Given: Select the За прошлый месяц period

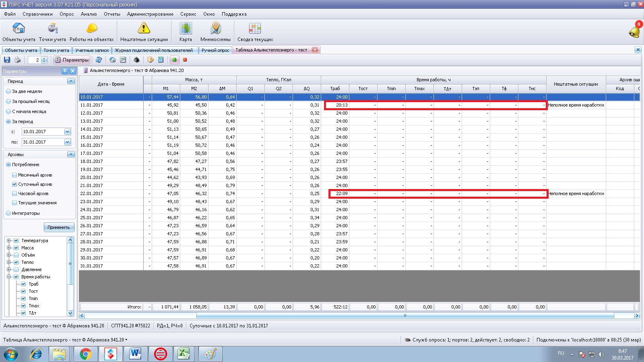Looking at the screenshot, I should point(27,101).
